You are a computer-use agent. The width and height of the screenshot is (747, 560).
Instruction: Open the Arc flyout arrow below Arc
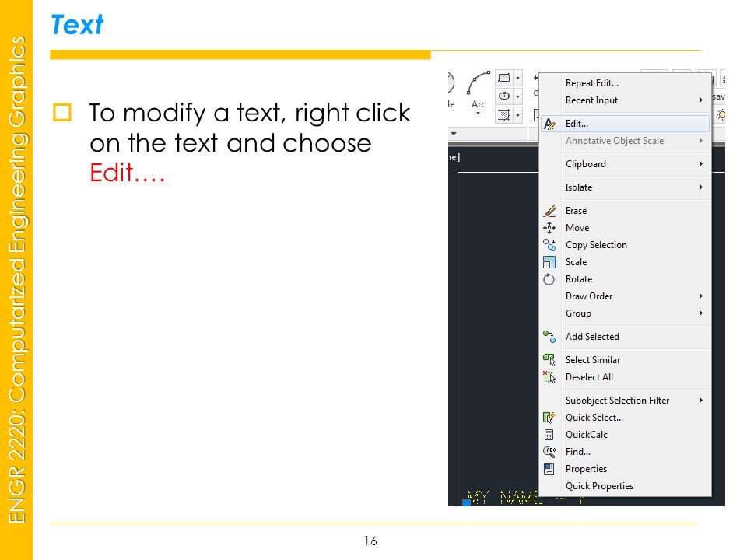(479, 114)
